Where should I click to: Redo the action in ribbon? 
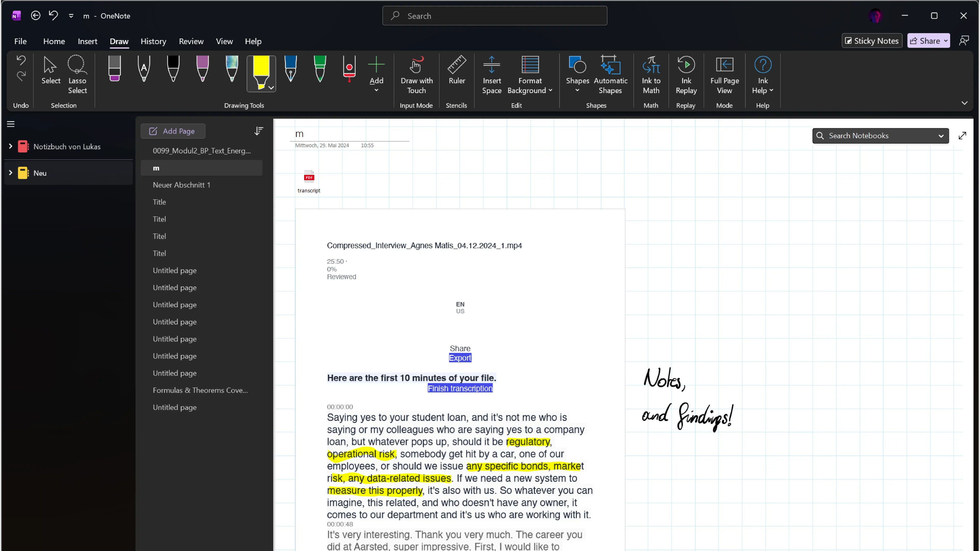(x=21, y=76)
